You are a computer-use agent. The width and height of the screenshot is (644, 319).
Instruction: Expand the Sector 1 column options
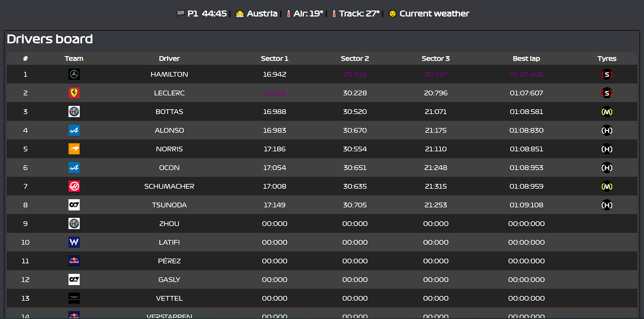[x=275, y=58]
